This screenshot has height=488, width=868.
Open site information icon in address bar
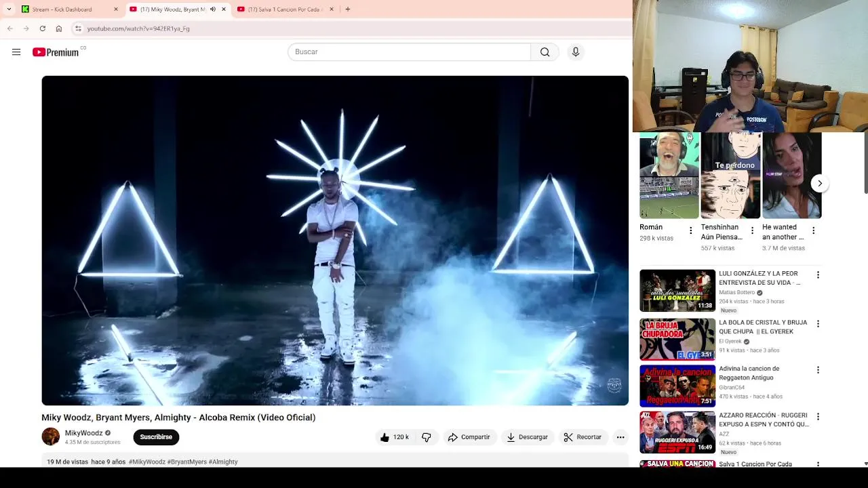[78, 28]
